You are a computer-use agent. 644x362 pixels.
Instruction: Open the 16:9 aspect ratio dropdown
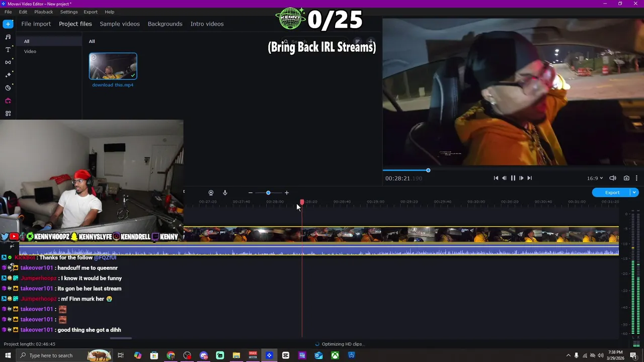pos(595,178)
